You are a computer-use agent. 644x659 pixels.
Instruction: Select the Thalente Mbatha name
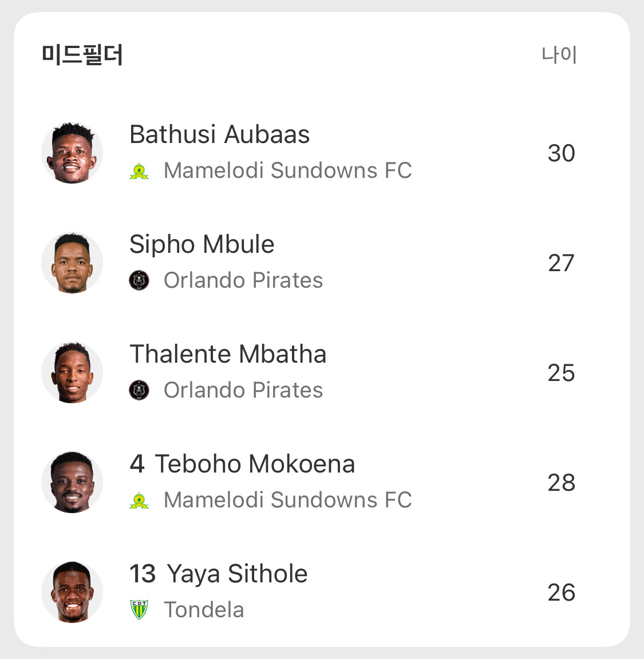pos(228,354)
